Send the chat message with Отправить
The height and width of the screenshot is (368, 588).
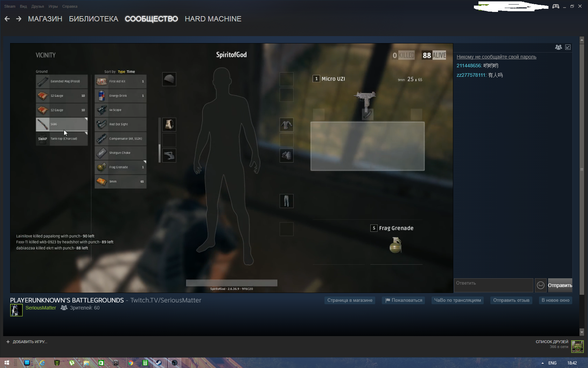coord(560,285)
